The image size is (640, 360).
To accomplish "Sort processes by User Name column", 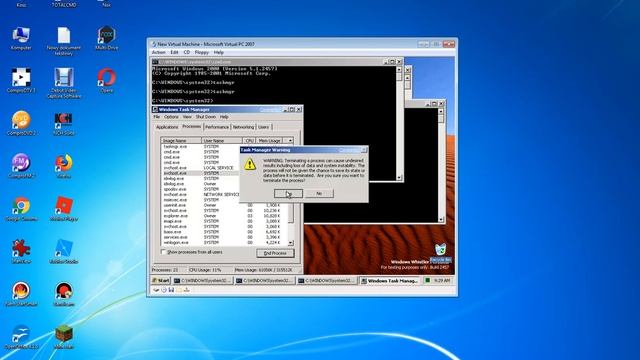I will pos(222,140).
